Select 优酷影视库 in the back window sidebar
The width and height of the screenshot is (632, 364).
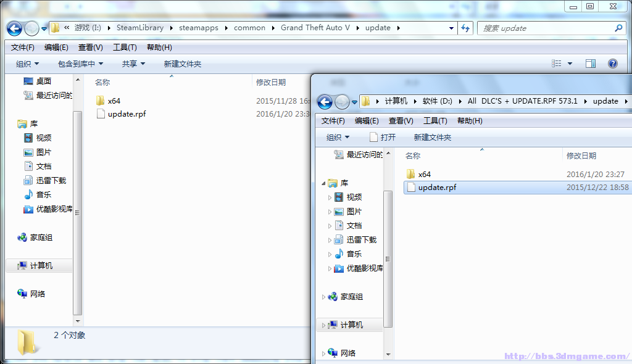(x=48, y=209)
